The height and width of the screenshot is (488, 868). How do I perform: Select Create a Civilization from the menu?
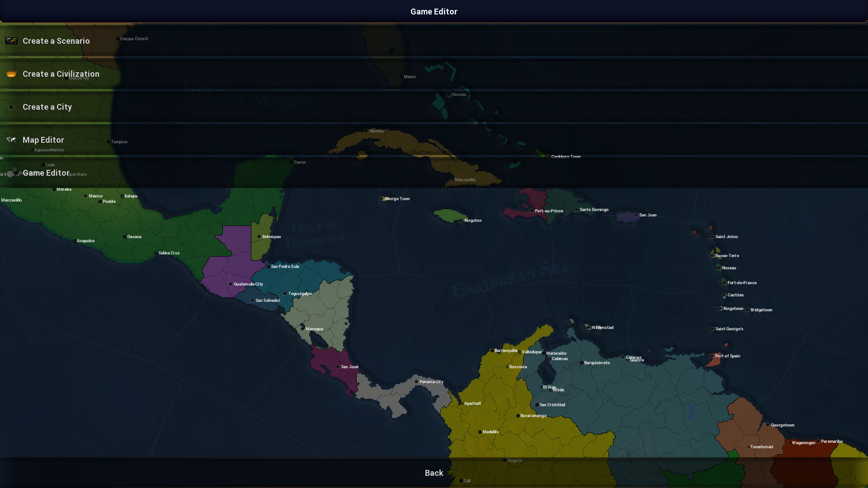(x=61, y=74)
